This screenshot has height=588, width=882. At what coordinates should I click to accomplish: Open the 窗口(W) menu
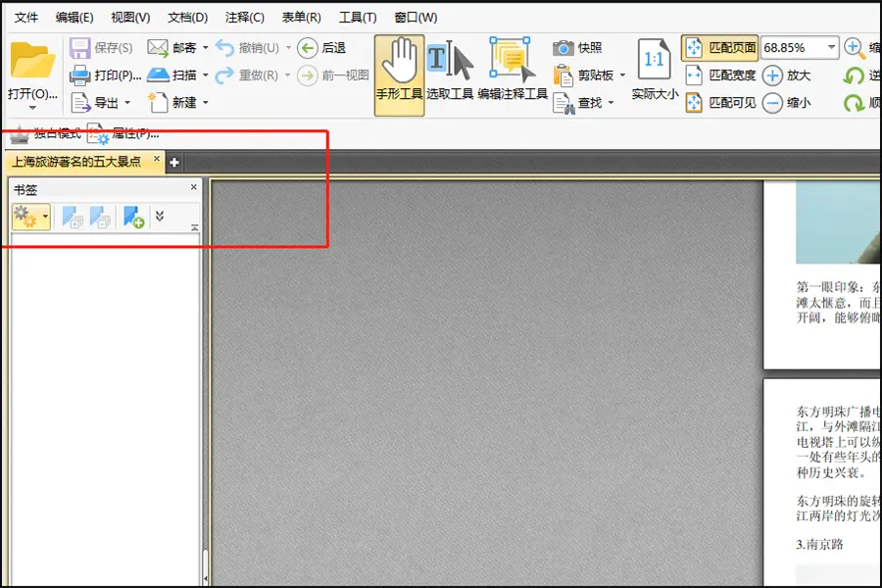416,18
